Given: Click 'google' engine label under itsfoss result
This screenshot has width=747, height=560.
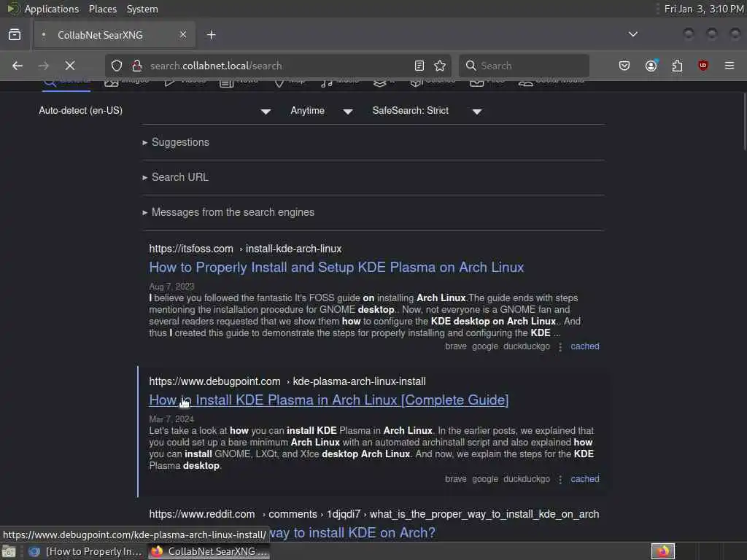Looking at the screenshot, I should (485, 346).
